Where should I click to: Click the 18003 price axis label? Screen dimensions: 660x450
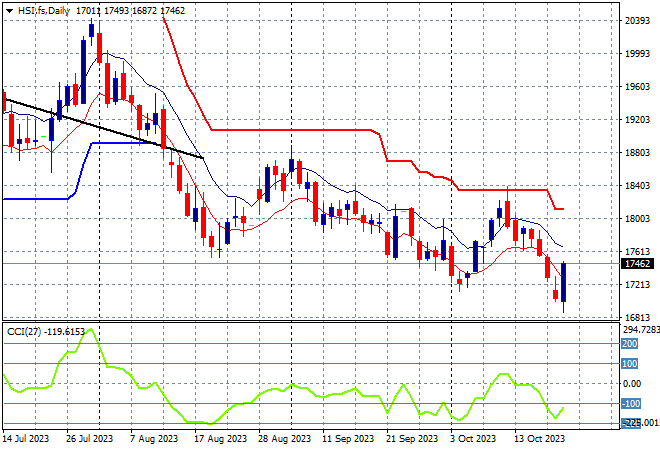[x=637, y=218]
